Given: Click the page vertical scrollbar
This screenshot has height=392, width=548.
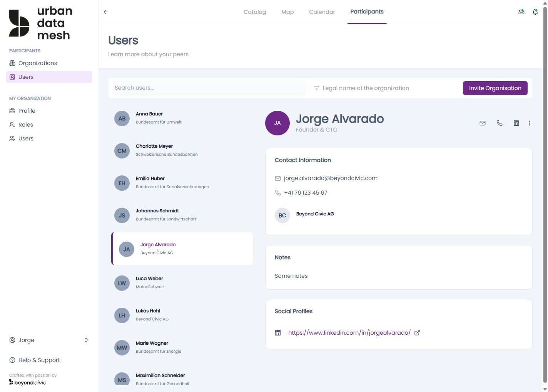Looking at the screenshot, I should [x=545, y=194].
